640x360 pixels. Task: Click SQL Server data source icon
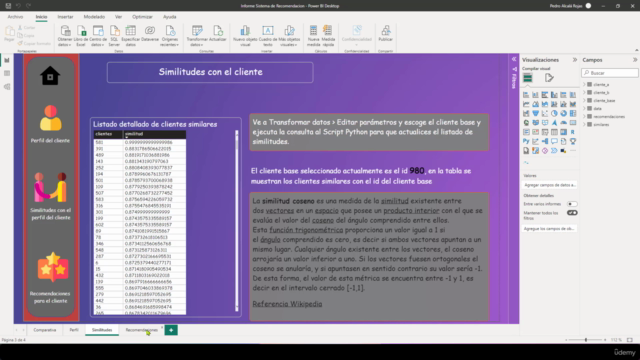click(x=114, y=36)
